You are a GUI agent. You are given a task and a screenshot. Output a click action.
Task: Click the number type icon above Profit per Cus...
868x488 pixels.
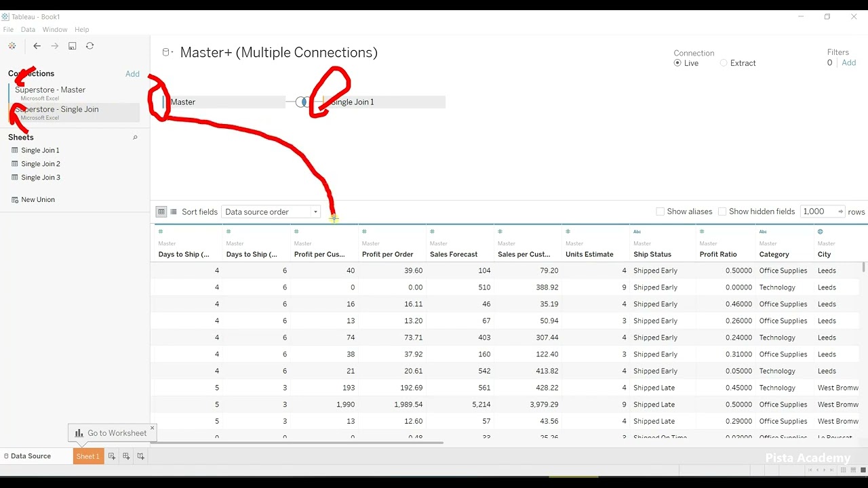[x=296, y=232]
